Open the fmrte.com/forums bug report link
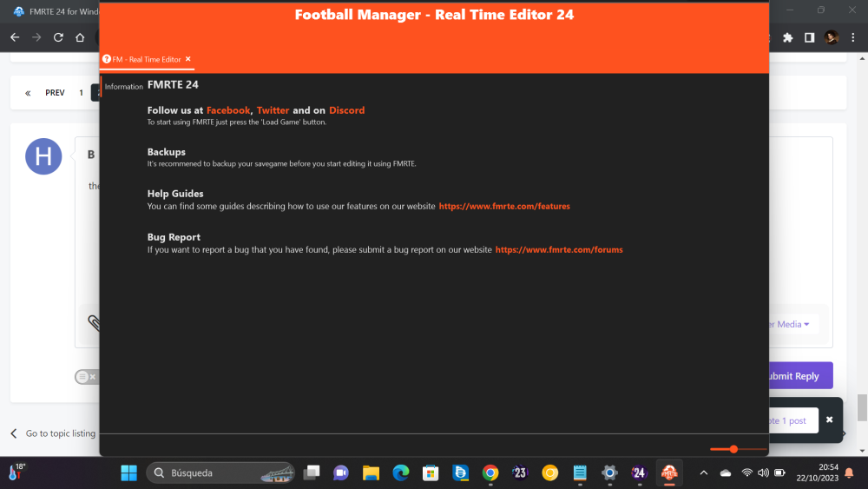 tap(559, 250)
